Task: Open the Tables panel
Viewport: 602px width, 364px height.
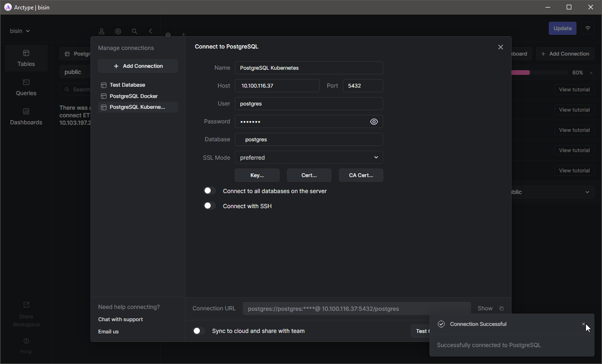Action: pyautogui.click(x=26, y=58)
